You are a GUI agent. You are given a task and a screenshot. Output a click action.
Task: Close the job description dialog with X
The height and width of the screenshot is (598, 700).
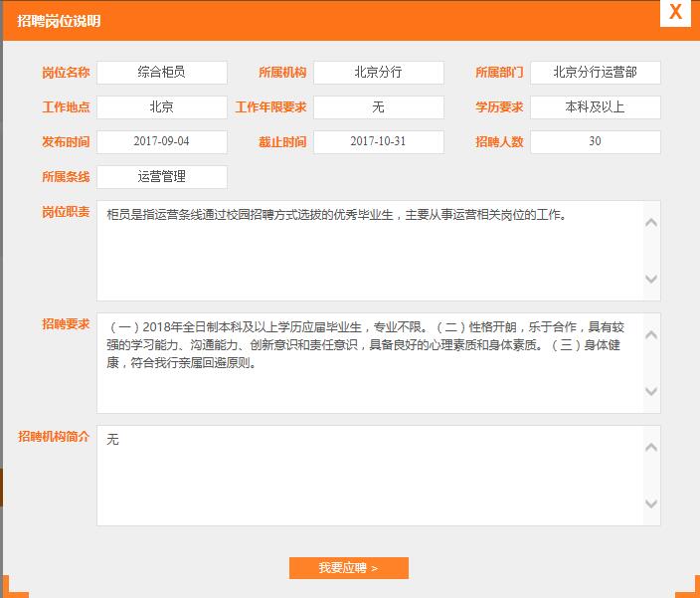[x=675, y=13]
